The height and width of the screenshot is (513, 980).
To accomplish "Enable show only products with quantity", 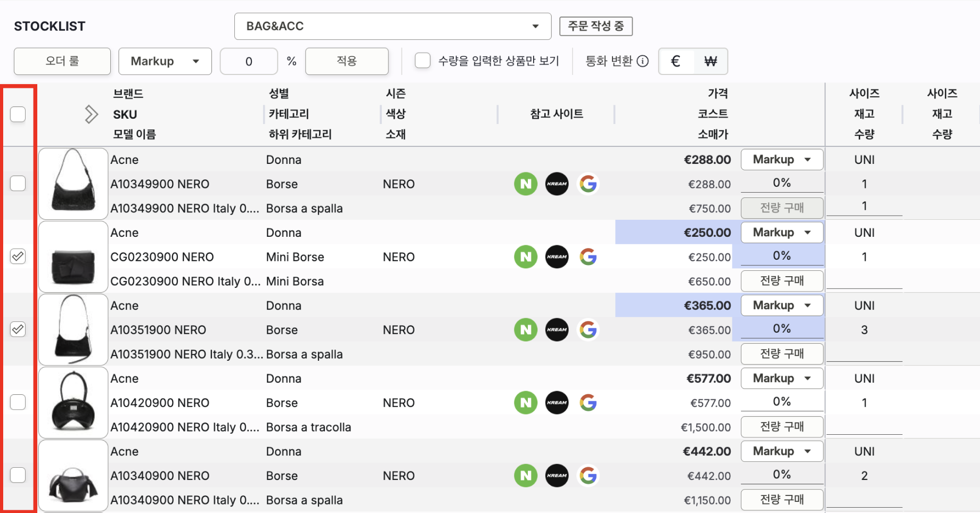I will (x=422, y=61).
